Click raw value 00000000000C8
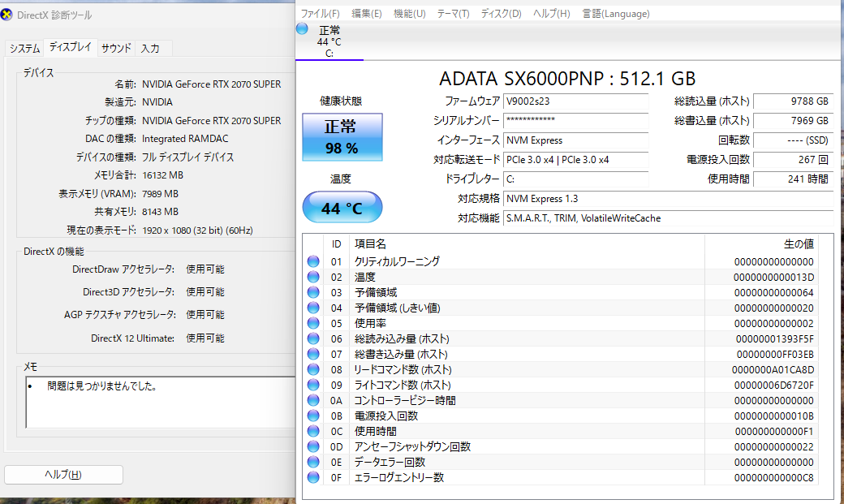Screen dimensions: 844x504 (x=774, y=477)
